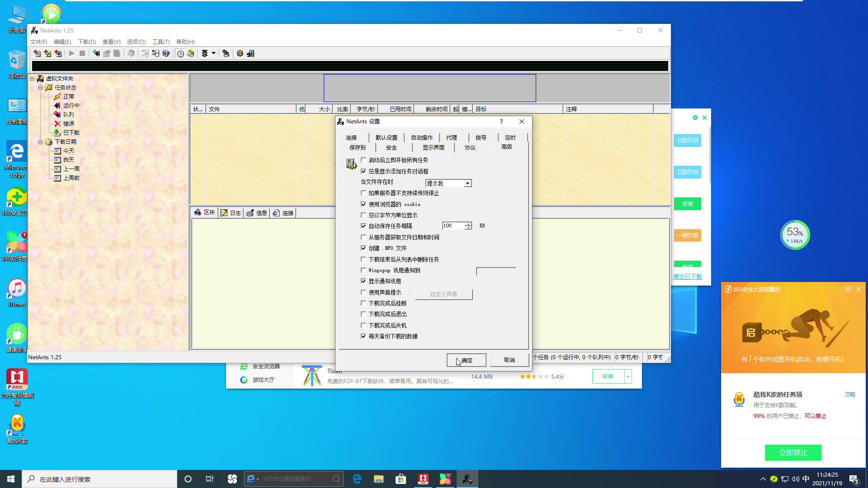Click the 取消 cancel button
The image size is (868, 488).
click(509, 360)
